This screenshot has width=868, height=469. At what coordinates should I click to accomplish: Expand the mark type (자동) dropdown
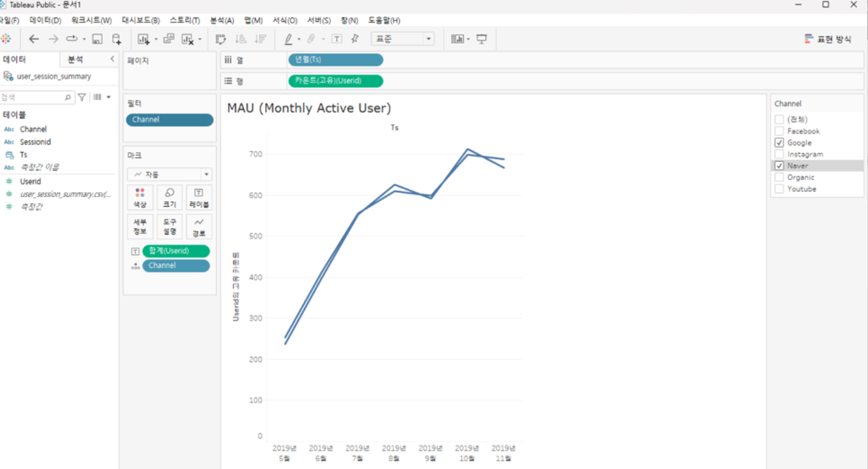pyautogui.click(x=207, y=174)
